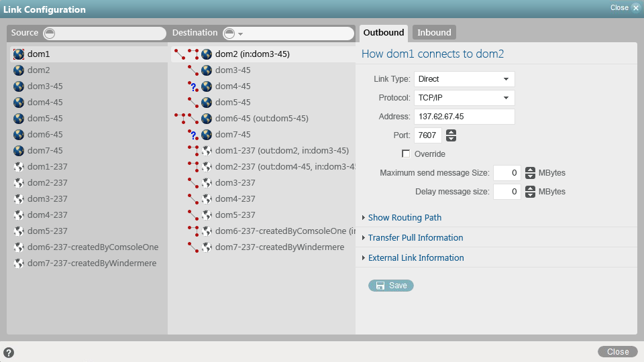Click the dom1 globe icon in Source list
The image size is (644, 362).
[19, 54]
